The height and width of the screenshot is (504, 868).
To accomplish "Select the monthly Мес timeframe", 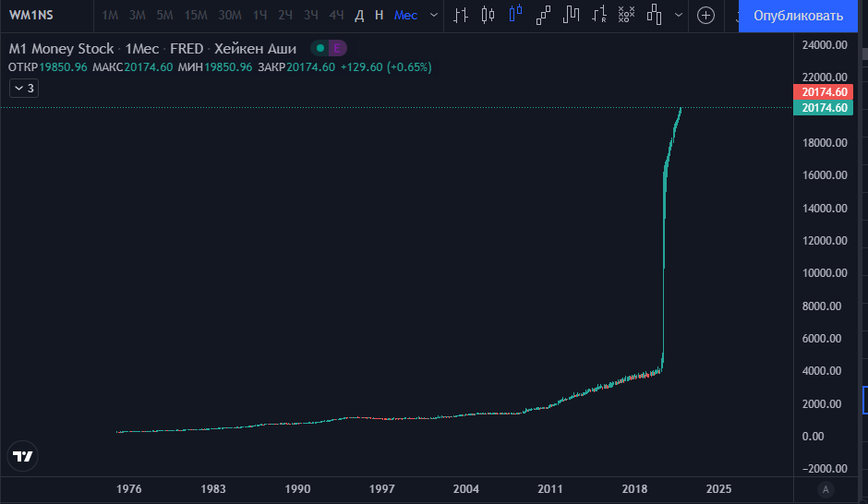I will click(x=405, y=16).
